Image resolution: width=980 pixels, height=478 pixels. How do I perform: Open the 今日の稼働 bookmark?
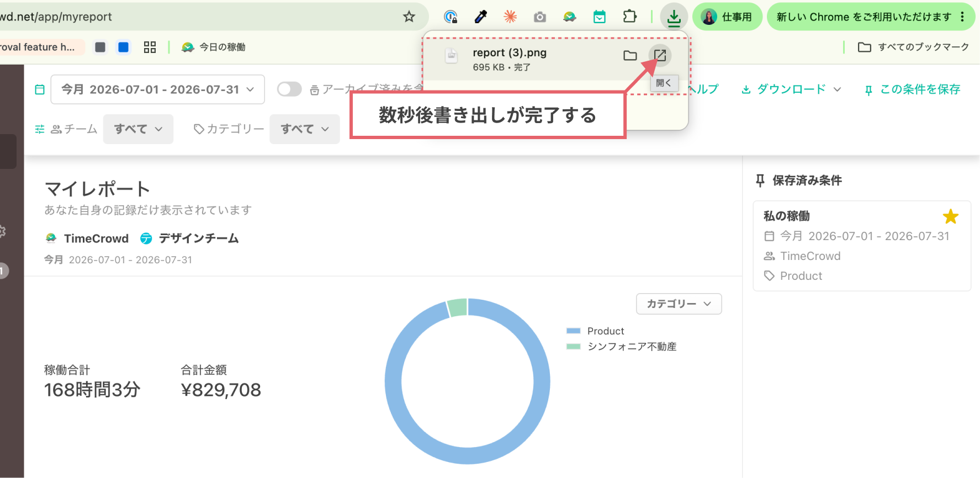[214, 47]
